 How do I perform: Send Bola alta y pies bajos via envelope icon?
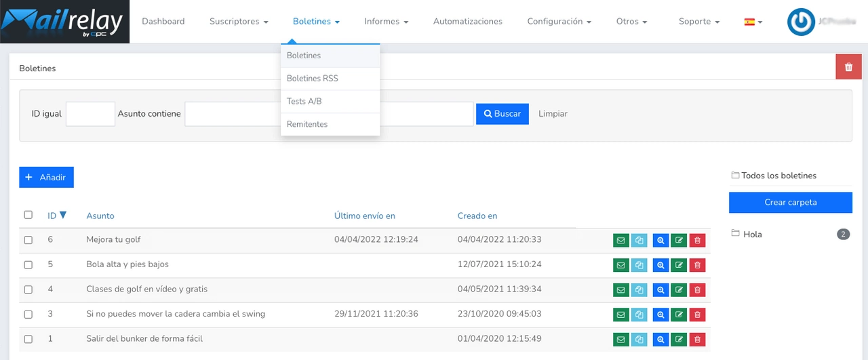click(621, 265)
